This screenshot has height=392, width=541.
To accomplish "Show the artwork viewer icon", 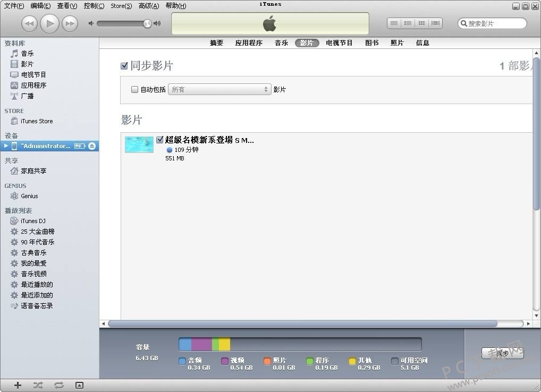I will coord(79,385).
